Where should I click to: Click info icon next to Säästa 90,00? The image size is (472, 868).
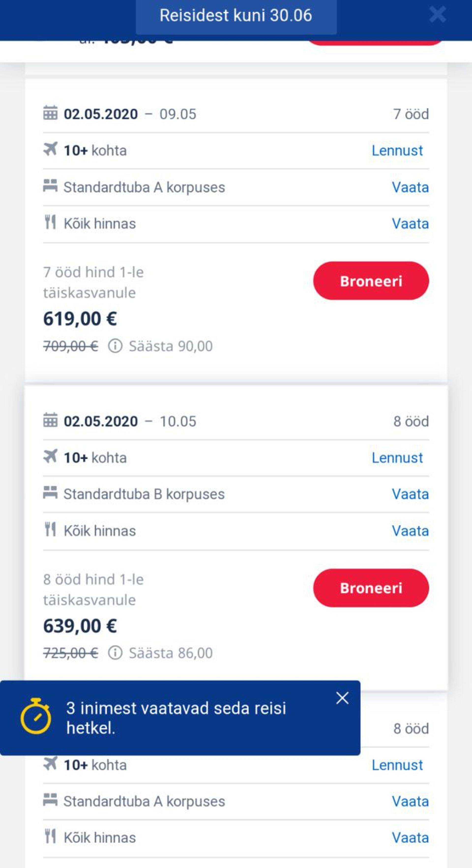pyautogui.click(x=115, y=346)
